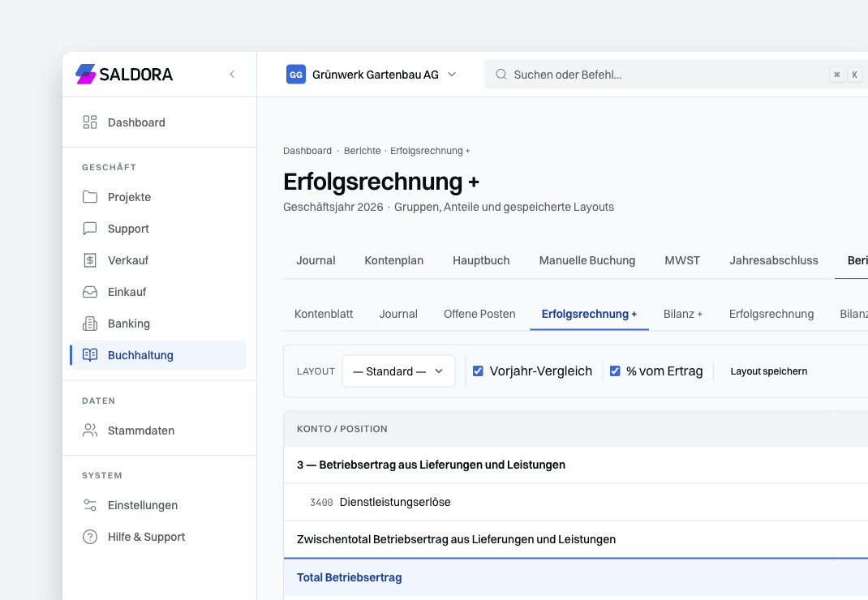Click the Saldora logo
This screenshot has height=600, width=868.
coord(124,74)
